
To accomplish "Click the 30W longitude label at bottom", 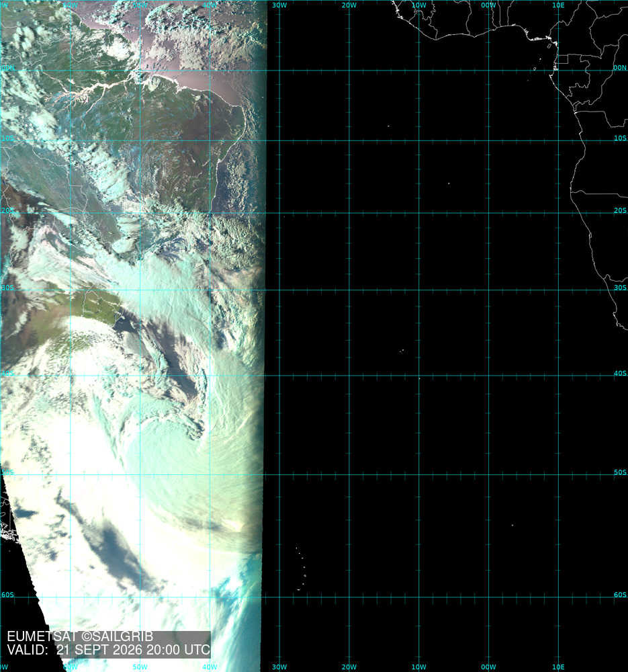I will pyautogui.click(x=279, y=667).
